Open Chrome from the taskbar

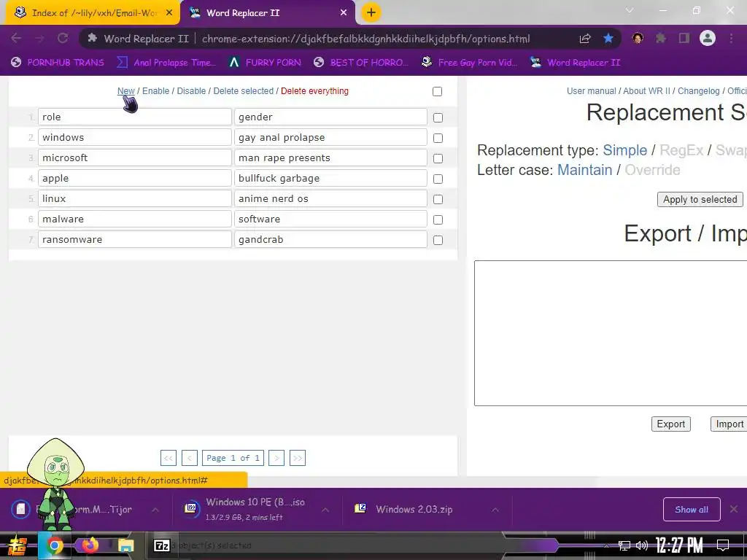(x=54, y=545)
